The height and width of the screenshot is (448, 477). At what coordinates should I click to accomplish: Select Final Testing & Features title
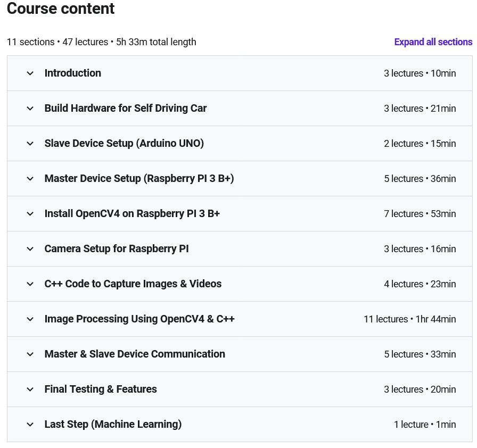(101, 389)
